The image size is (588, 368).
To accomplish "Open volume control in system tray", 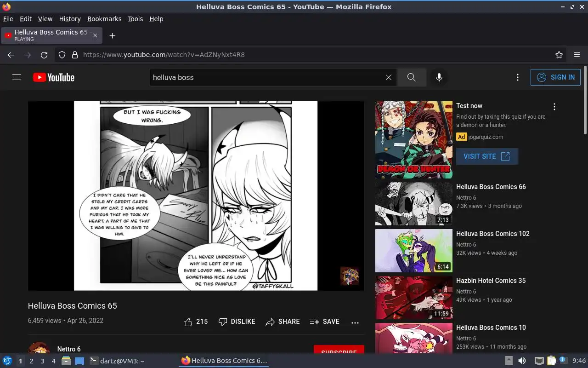I will pos(522,361).
